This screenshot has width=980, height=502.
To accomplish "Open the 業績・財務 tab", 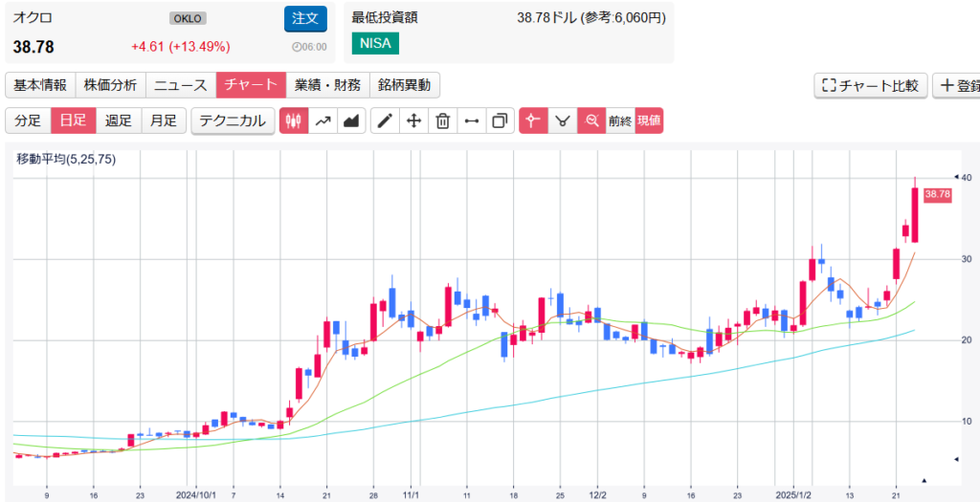I will 328,85.
